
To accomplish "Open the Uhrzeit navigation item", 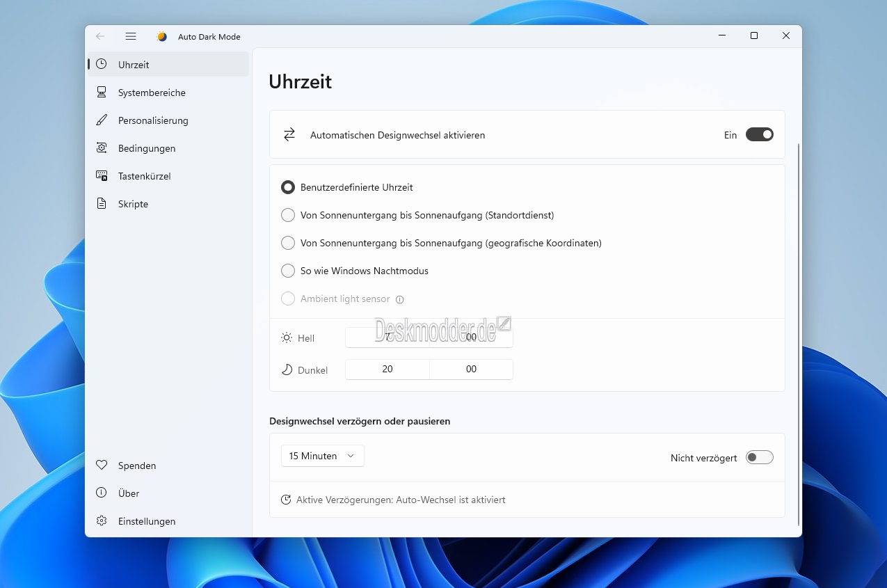I will coord(168,64).
